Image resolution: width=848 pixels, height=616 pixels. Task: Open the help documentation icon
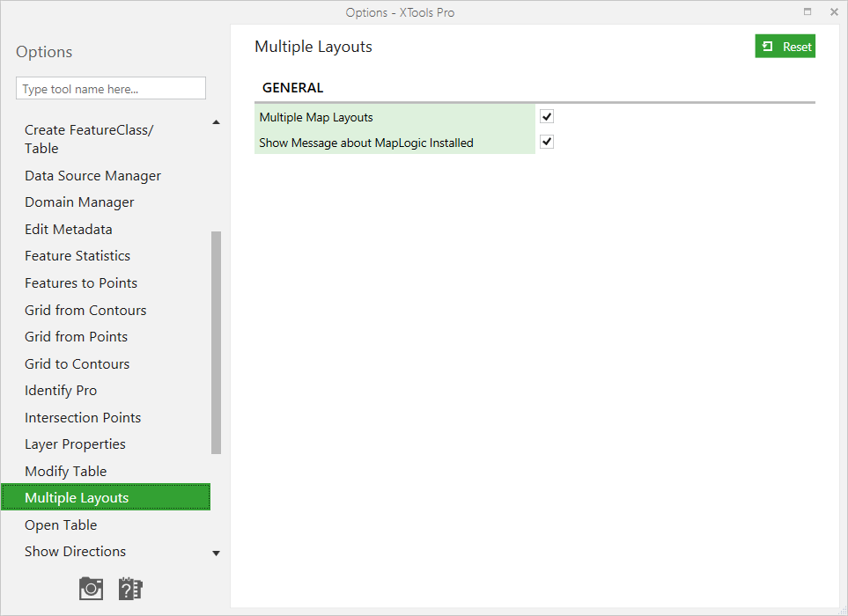[x=129, y=589]
